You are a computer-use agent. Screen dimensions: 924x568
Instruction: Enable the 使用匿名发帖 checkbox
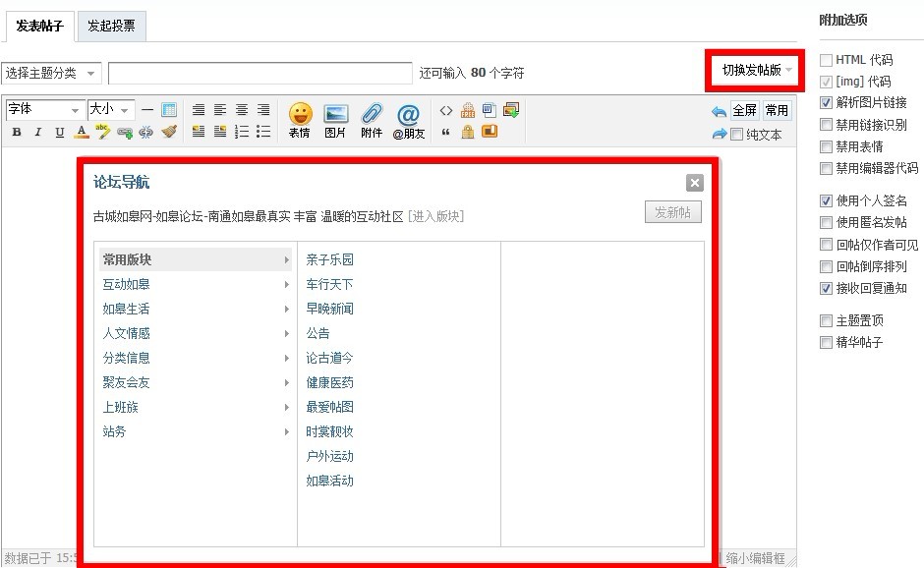pos(826,222)
